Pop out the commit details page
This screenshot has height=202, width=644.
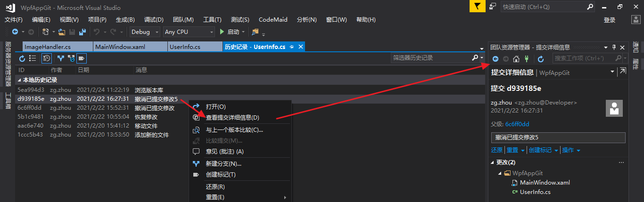click(x=623, y=71)
